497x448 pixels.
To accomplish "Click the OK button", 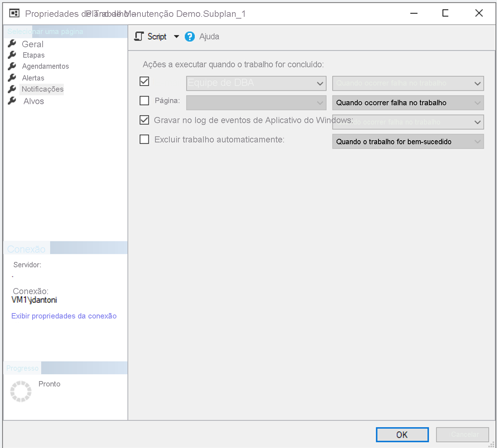I will coord(402,434).
